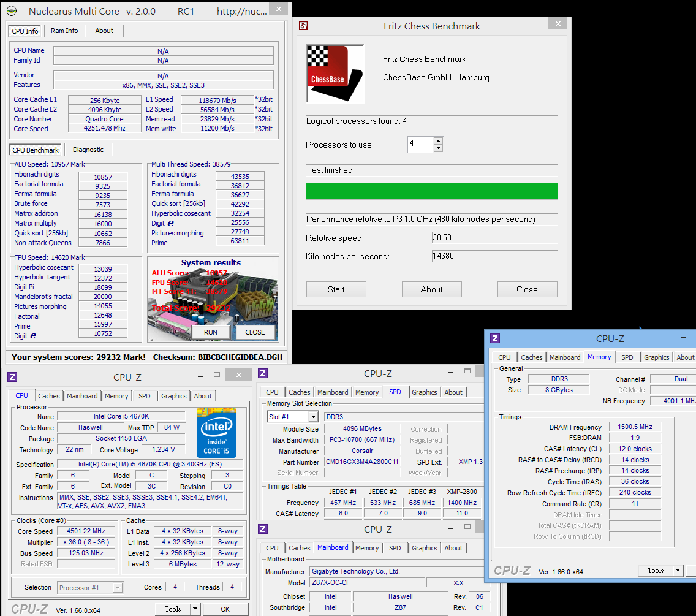Viewport: 696px width, 616px height.
Task: Decrease processors to use with down arrow
Action: pyautogui.click(x=438, y=148)
